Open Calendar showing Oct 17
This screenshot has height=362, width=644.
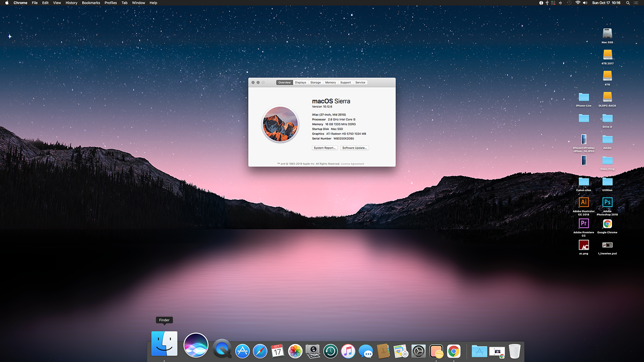(277, 351)
